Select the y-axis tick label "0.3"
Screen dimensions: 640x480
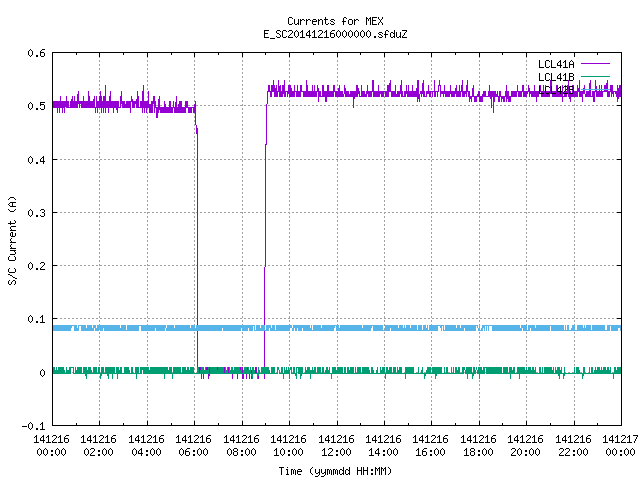36,213
